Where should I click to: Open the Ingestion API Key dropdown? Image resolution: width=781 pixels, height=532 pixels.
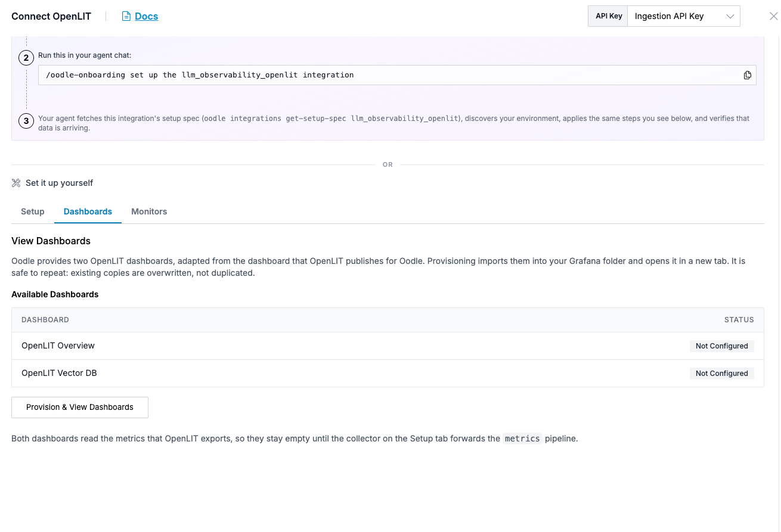(x=684, y=16)
